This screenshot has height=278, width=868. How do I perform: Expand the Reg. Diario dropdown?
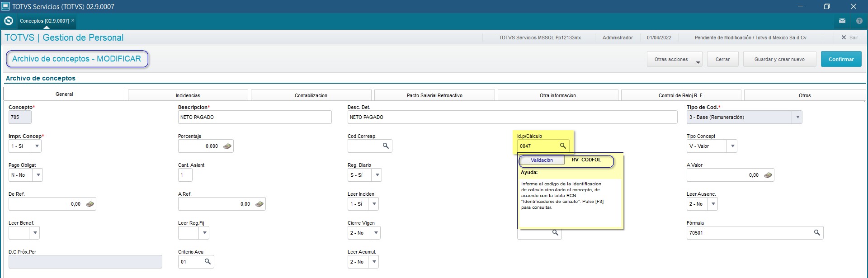(x=377, y=175)
